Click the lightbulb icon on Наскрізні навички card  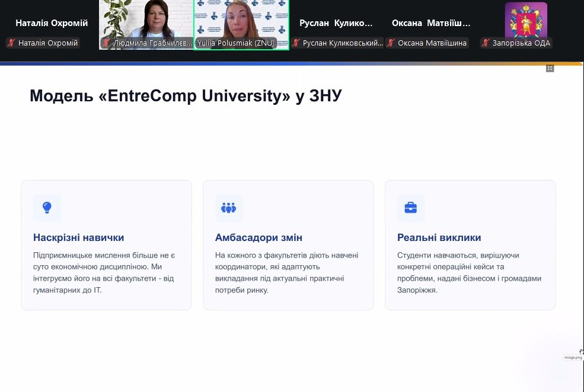coord(47,207)
